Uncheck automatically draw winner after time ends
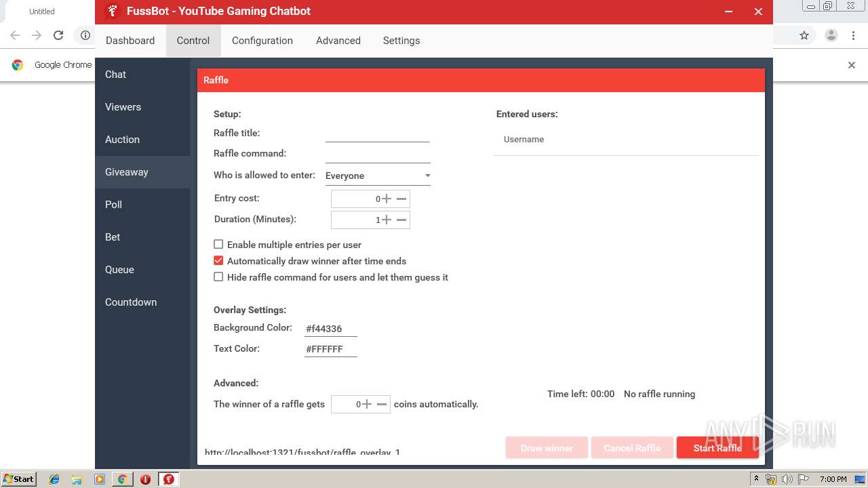The image size is (868, 488). [218, 260]
